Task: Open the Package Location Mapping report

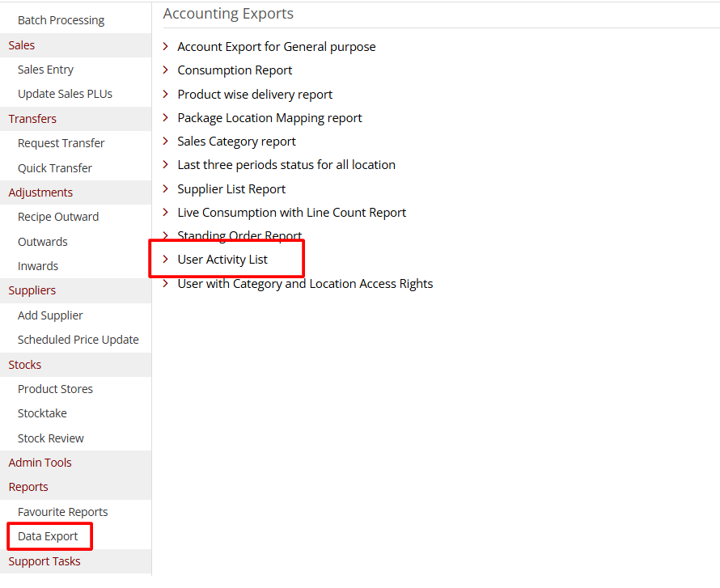Action: point(269,117)
